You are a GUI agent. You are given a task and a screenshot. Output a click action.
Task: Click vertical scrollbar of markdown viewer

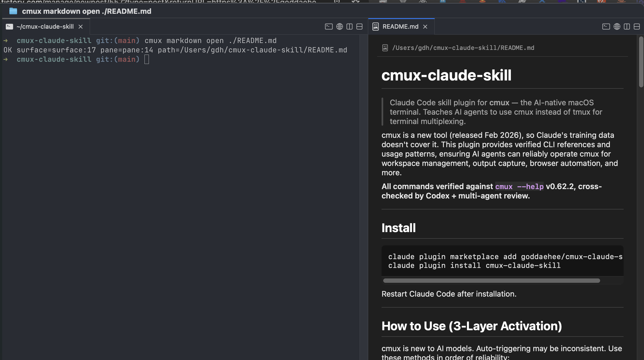coord(641,62)
